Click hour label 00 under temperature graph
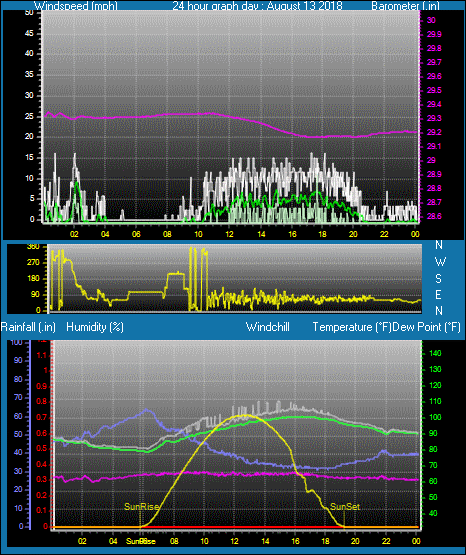The height and width of the screenshot is (555, 466). tap(416, 541)
